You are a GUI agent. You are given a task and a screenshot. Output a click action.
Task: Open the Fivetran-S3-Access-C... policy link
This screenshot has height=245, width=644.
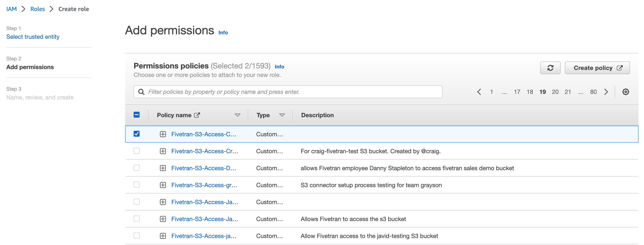[x=203, y=134]
